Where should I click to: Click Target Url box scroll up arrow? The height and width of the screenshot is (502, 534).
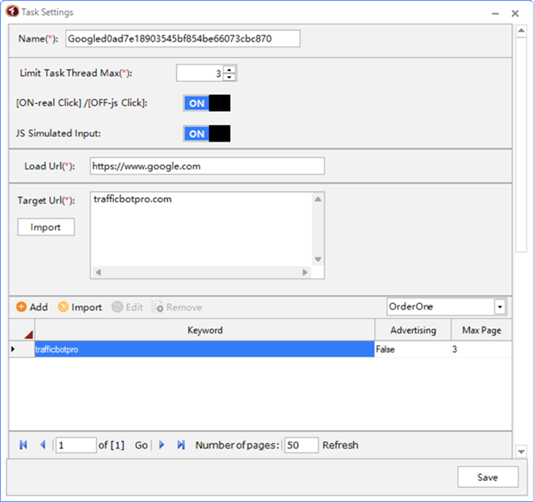pos(318,199)
